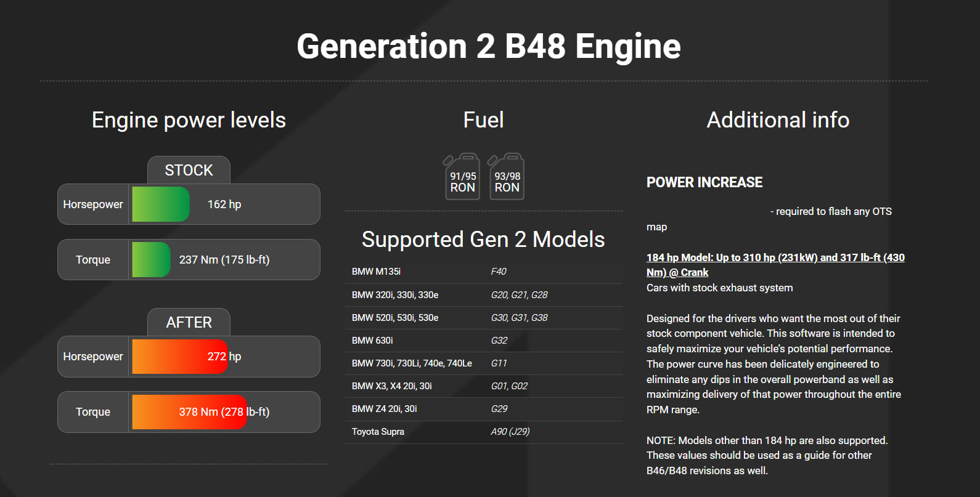The width and height of the screenshot is (980, 497).
Task: Select the BMW M135i model row
Action: click(484, 272)
